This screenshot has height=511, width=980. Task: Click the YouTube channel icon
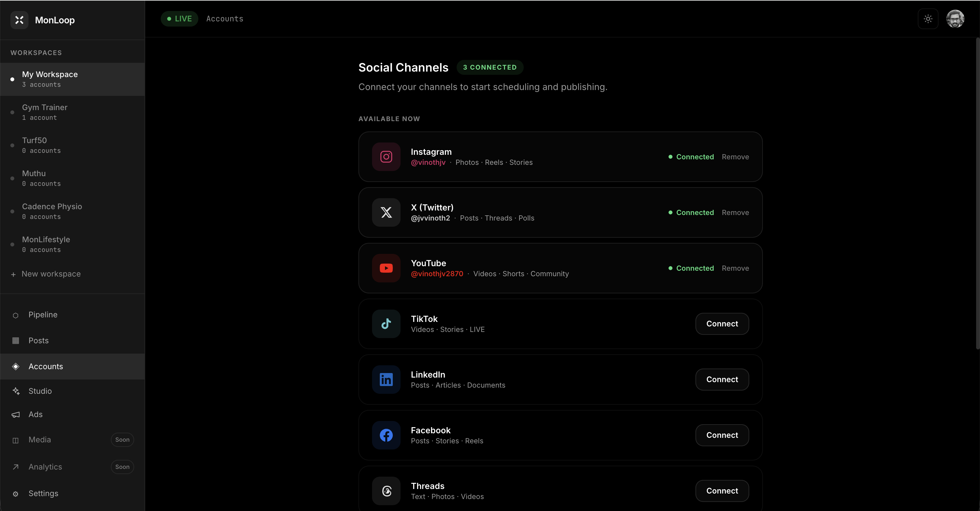click(x=386, y=268)
